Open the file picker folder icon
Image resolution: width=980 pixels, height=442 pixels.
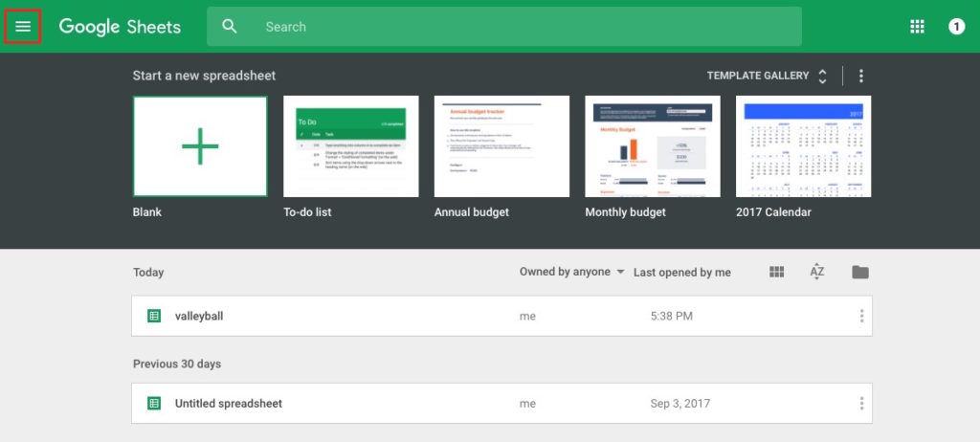point(860,272)
